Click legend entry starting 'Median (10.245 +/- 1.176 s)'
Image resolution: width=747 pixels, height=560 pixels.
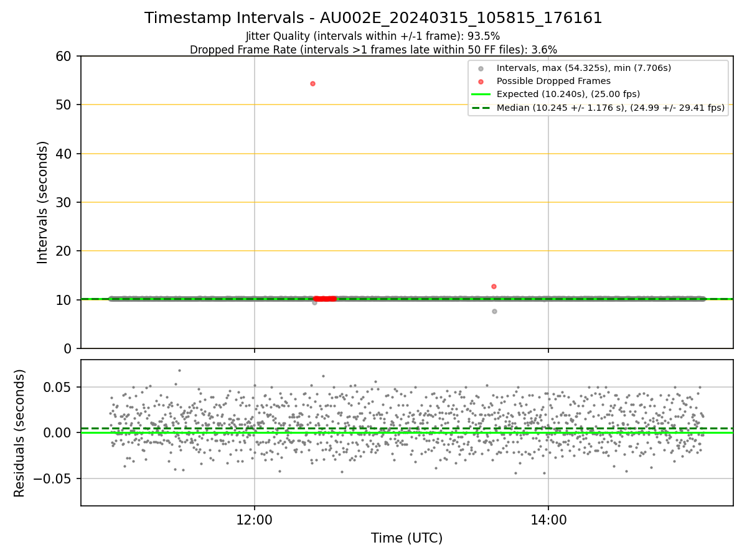point(610,108)
